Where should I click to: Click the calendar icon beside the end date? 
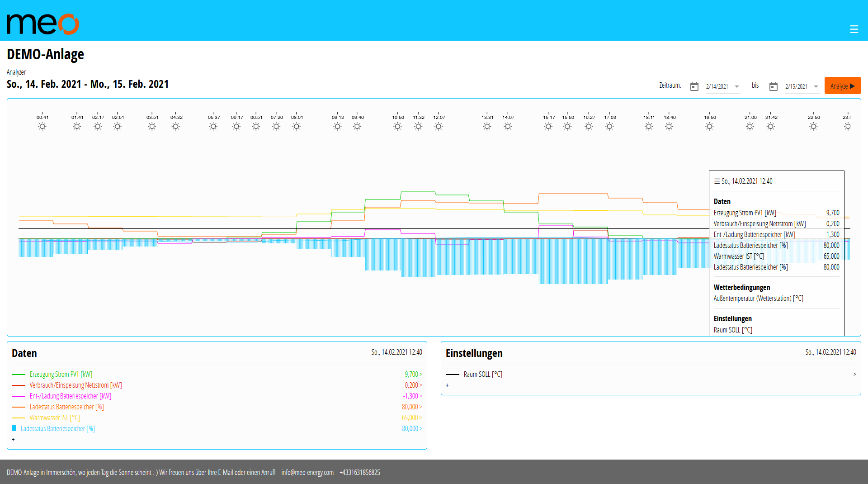click(774, 86)
